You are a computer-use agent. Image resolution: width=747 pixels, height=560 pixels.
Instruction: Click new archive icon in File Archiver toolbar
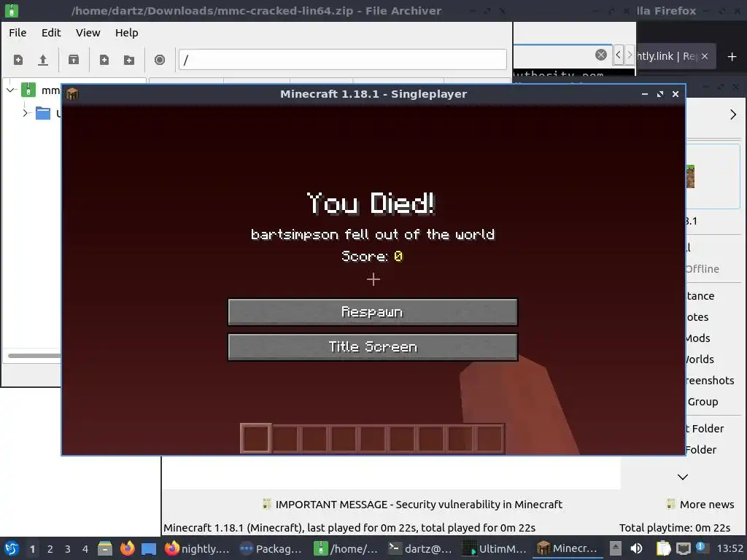point(18,60)
